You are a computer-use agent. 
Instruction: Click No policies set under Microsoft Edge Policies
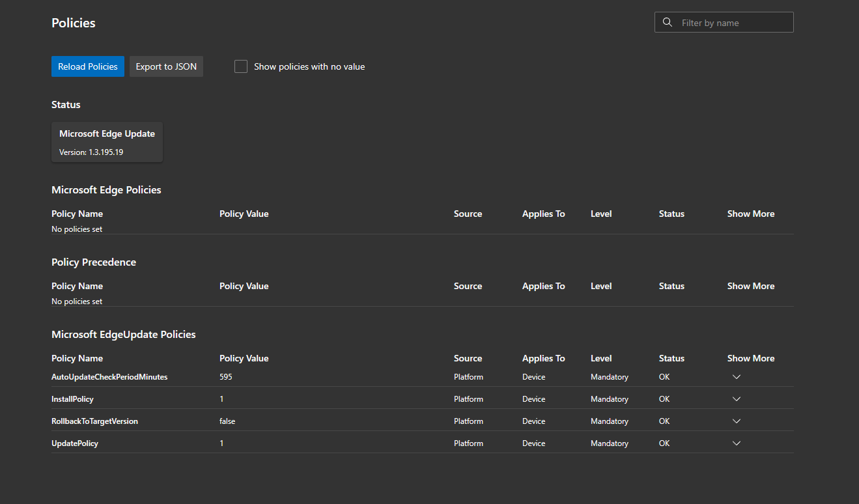[x=77, y=229]
